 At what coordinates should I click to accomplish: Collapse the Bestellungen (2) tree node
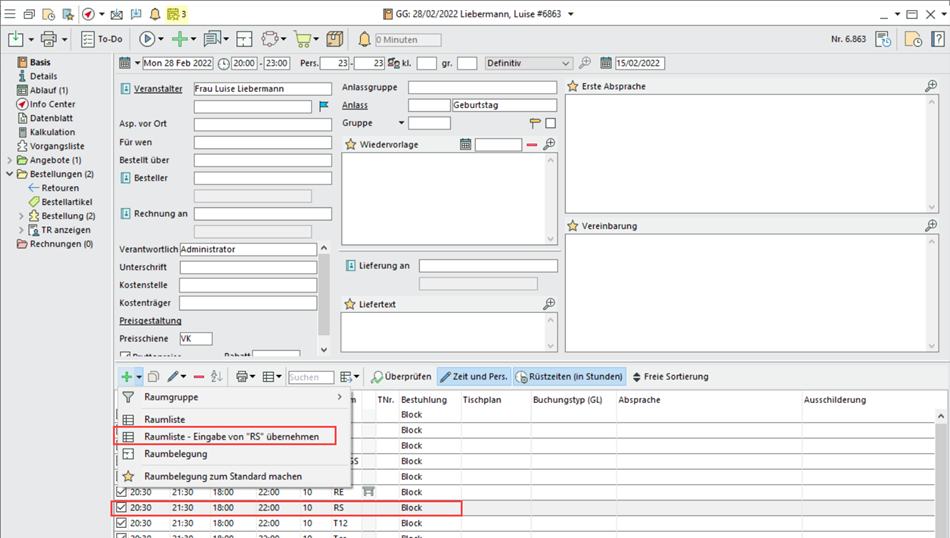(10, 174)
